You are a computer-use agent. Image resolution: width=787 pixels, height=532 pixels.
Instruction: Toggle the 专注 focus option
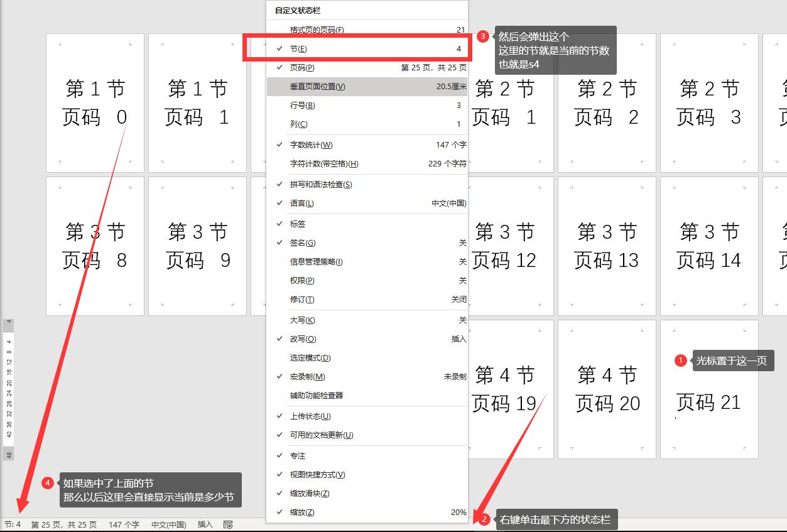pos(366,455)
